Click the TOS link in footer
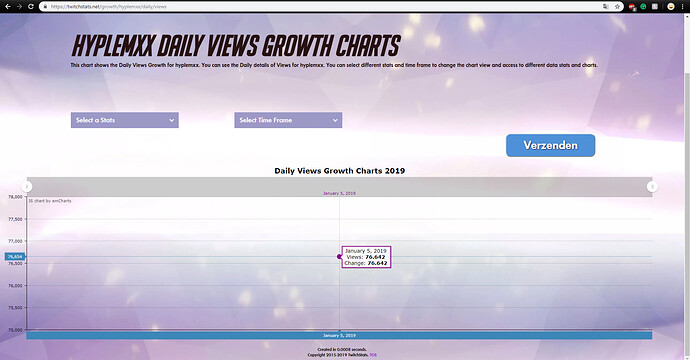Viewport: 690px width, 360px height. (x=373, y=355)
